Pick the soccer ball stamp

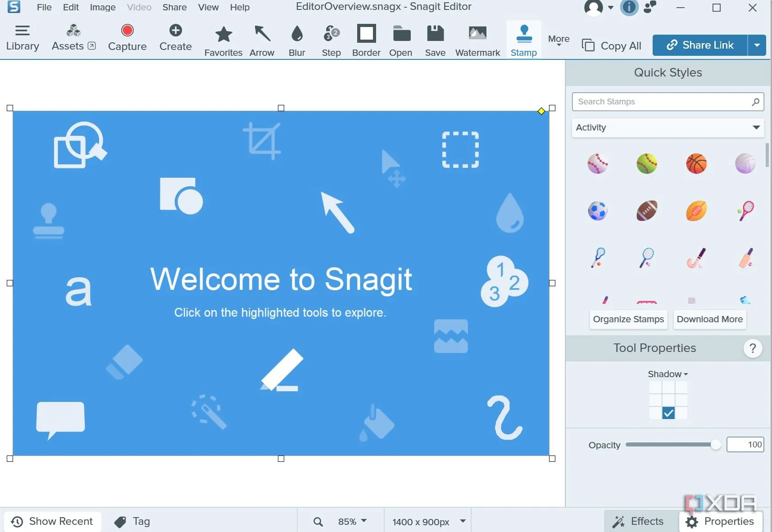(x=598, y=211)
